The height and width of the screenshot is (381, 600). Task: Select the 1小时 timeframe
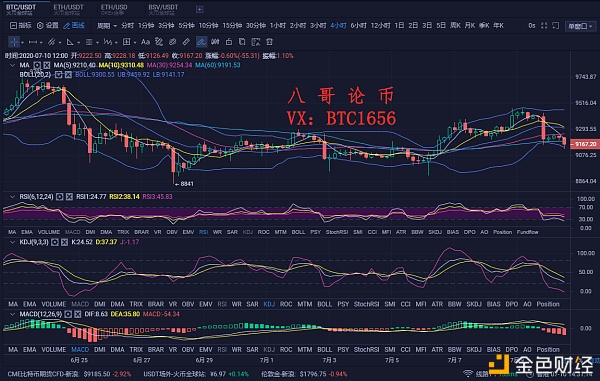pos(277,26)
